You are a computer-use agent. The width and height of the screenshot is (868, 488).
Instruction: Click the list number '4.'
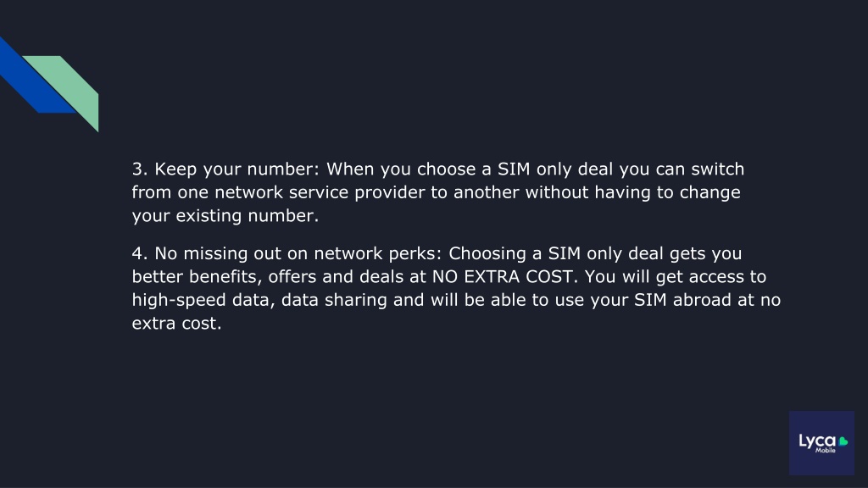140,253
